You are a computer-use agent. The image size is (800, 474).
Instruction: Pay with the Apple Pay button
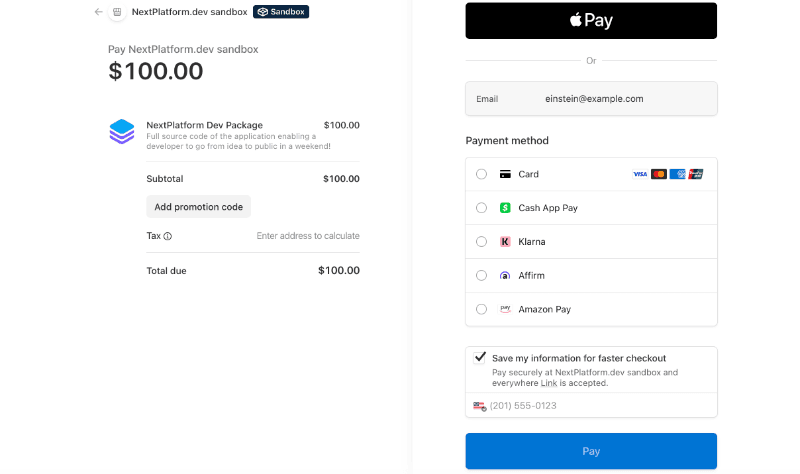click(x=591, y=21)
